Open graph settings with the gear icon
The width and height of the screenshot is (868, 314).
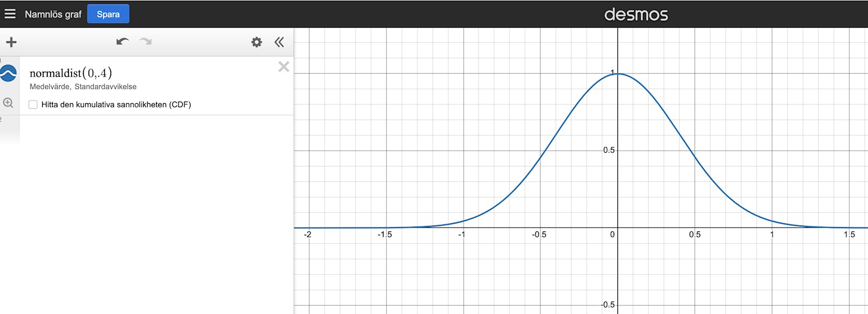tap(257, 42)
